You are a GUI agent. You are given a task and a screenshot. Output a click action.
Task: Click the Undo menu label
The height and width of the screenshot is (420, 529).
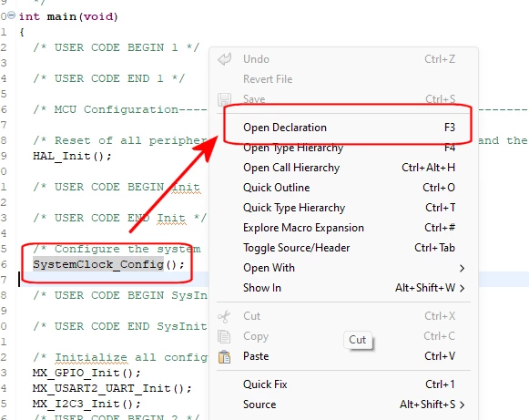pyautogui.click(x=256, y=59)
